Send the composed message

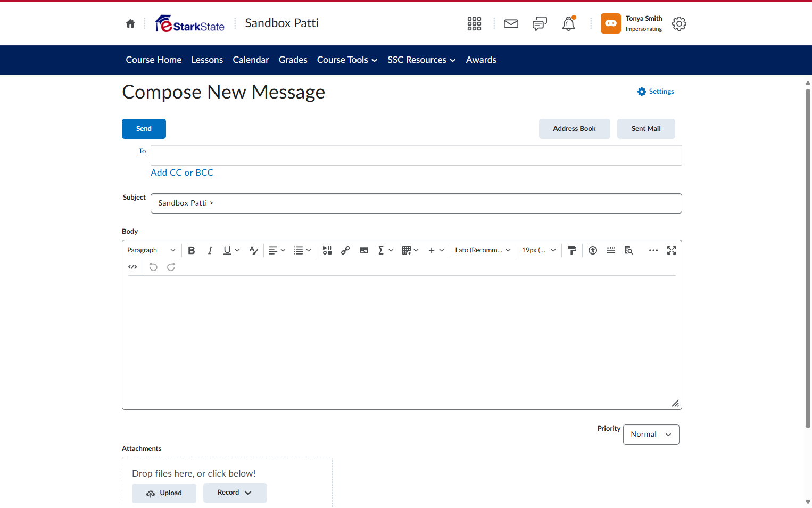point(144,129)
